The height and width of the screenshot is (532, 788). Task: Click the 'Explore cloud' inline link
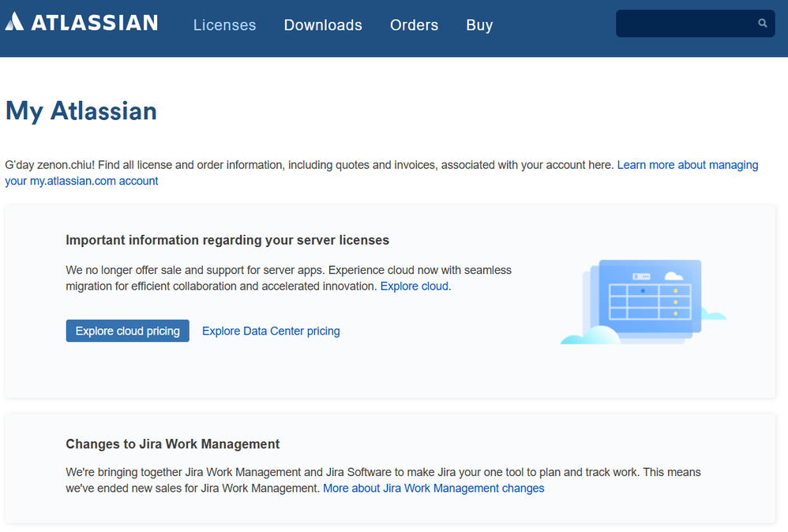click(x=414, y=286)
